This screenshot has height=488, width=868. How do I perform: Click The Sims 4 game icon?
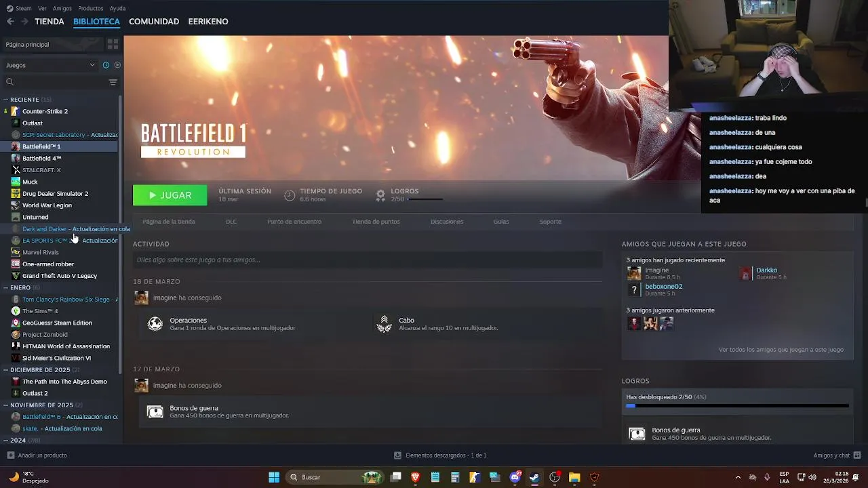tap(16, 311)
